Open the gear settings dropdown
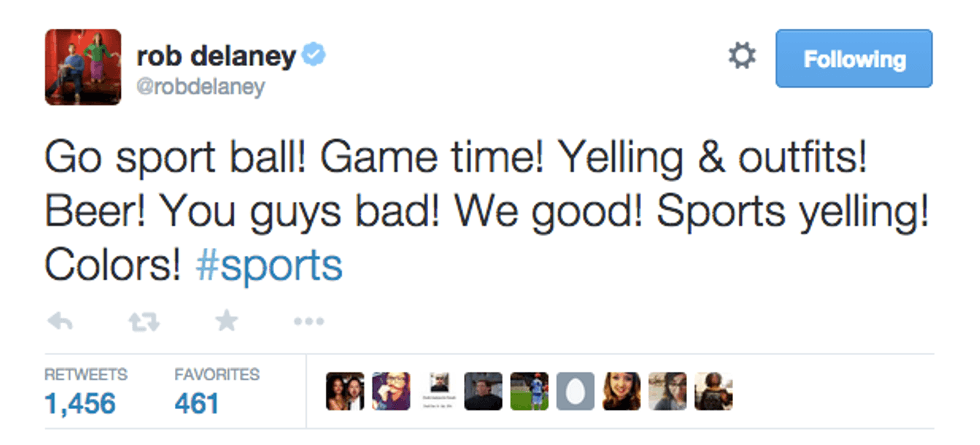This screenshot has width=980, height=445. pos(741,58)
